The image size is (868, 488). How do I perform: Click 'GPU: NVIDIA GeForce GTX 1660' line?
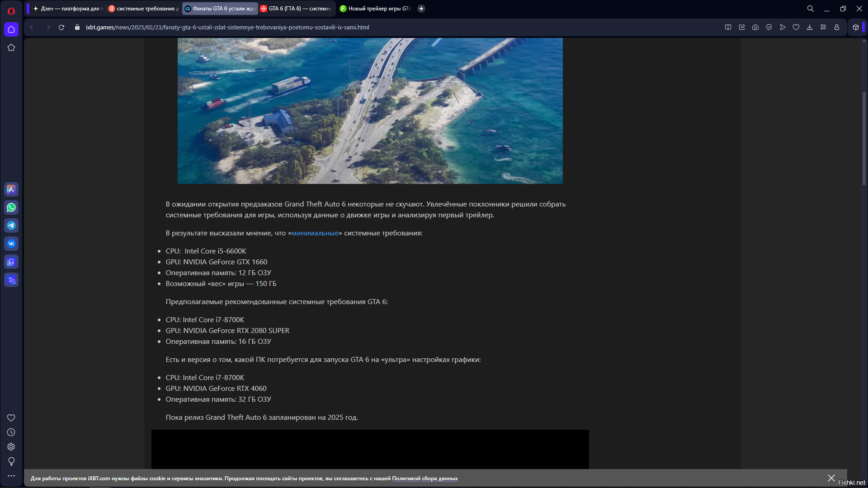[217, 262]
